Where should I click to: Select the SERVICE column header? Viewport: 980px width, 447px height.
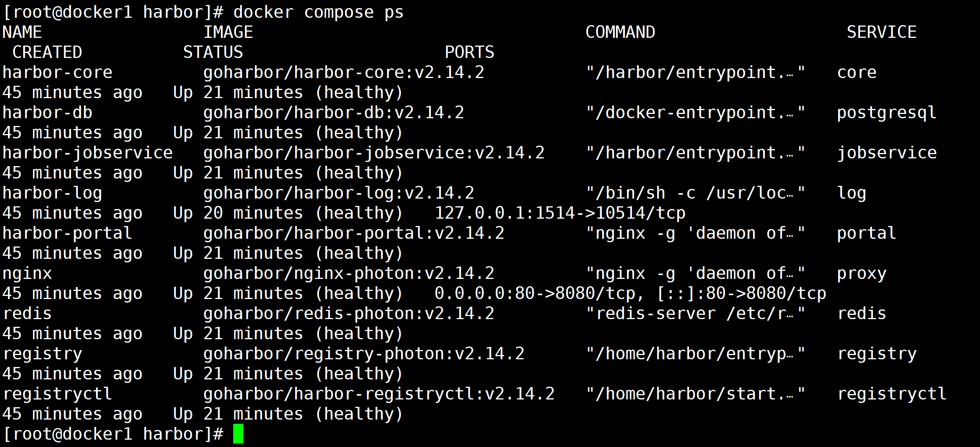pyautogui.click(x=881, y=32)
